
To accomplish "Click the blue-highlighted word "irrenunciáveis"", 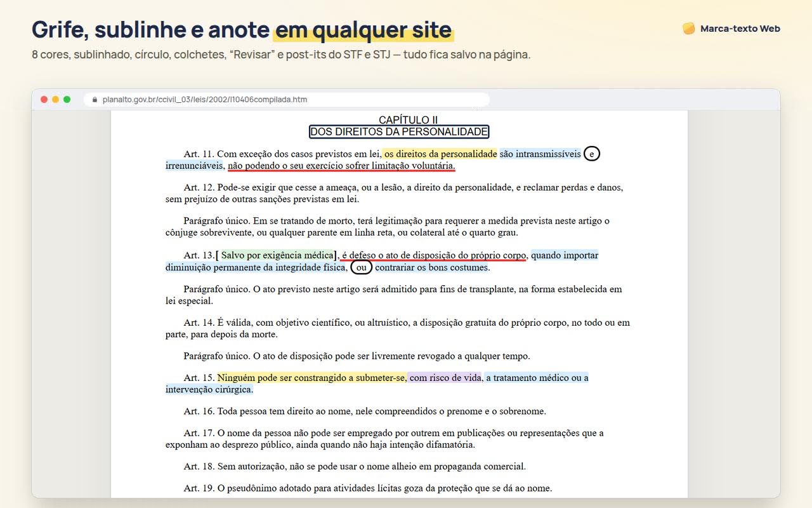I will 195,166.
